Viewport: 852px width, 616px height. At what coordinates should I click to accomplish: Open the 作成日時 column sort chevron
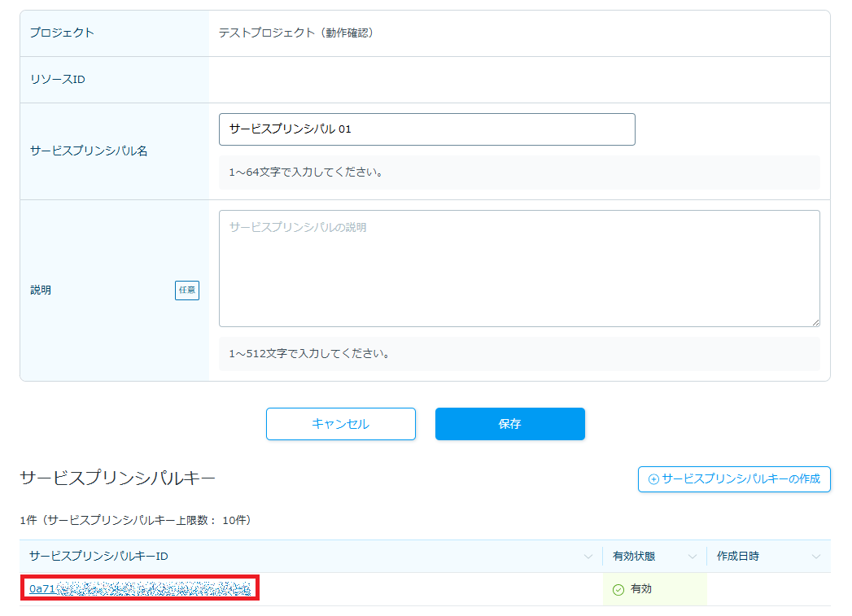[816, 557]
